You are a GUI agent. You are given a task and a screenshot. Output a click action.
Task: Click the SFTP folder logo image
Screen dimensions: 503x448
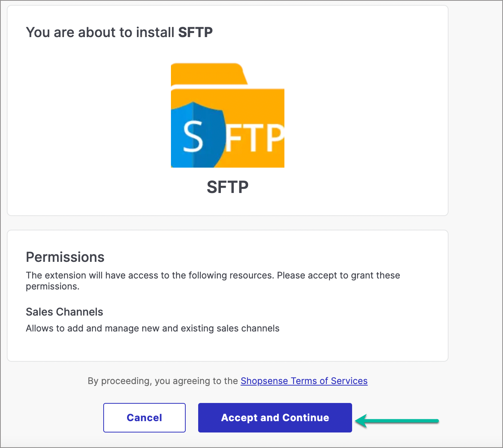coord(228,115)
